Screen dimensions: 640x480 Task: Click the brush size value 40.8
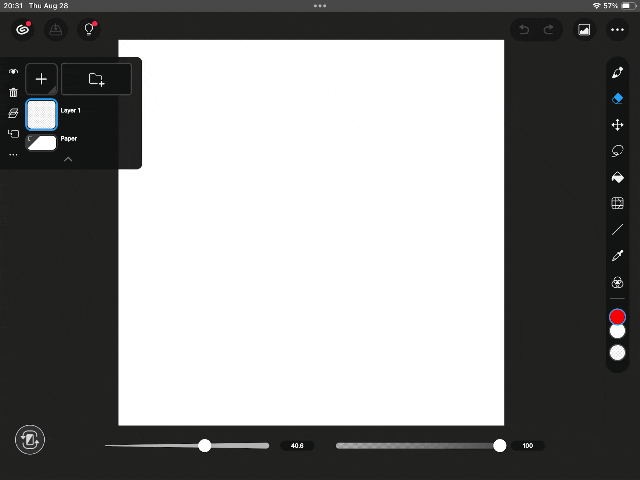pyautogui.click(x=297, y=446)
